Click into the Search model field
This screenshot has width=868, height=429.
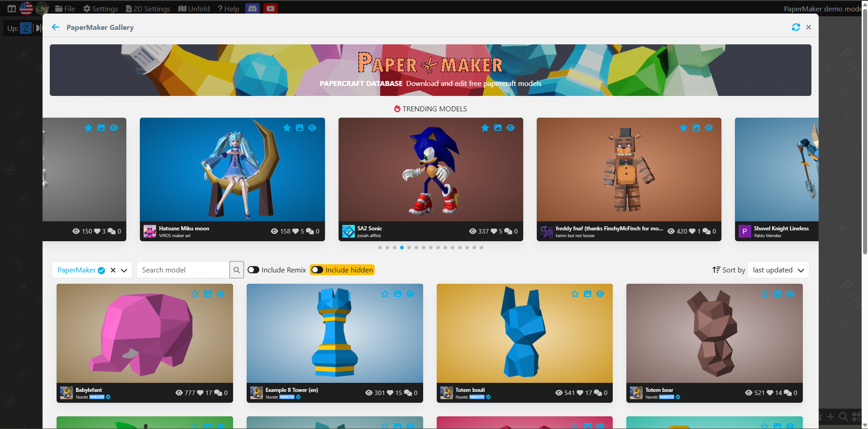pyautogui.click(x=183, y=270)
